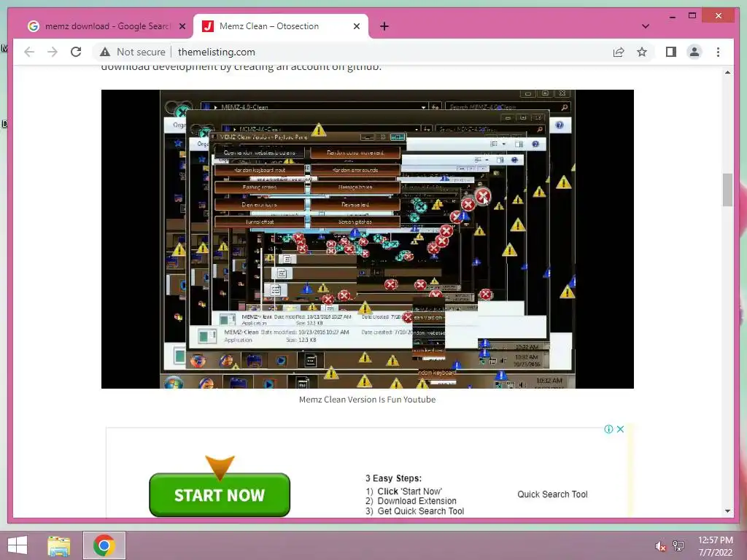Click the Chrome taskbar icon
Screen dimensions: 747x560
(104, 545)
